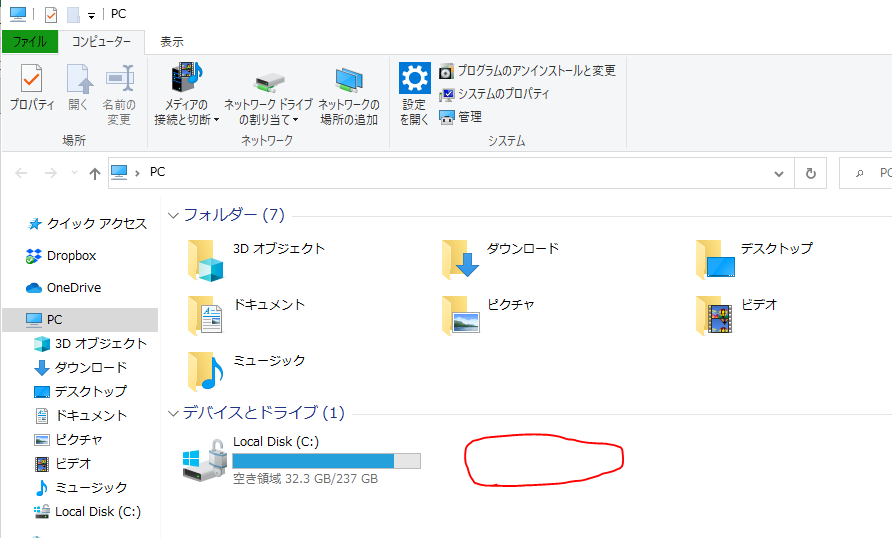
Task: Click the 開く ribbon icon
Action: click(79, 78)
